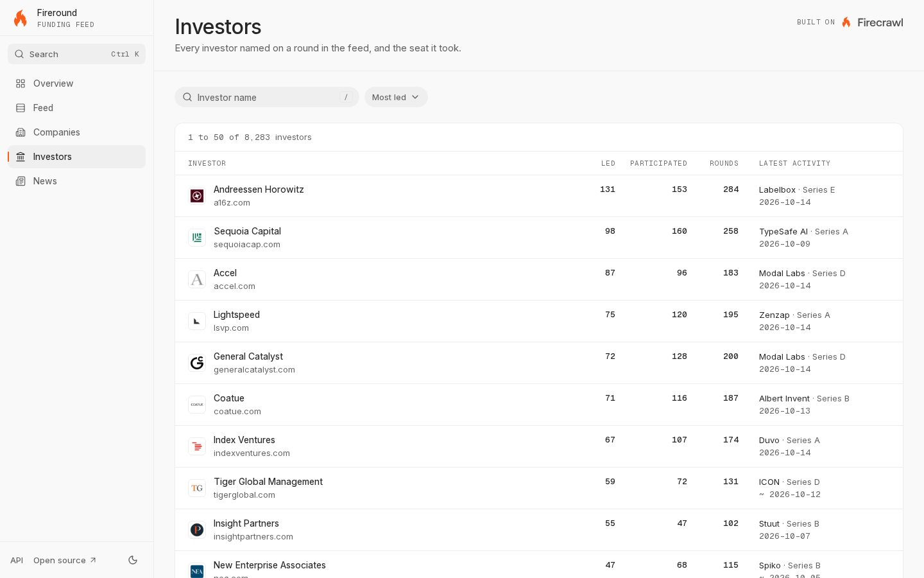Viewport: 924px width, 578px height.
Task: Open Sequoia Capital investor name
Action: pos(247,231)
